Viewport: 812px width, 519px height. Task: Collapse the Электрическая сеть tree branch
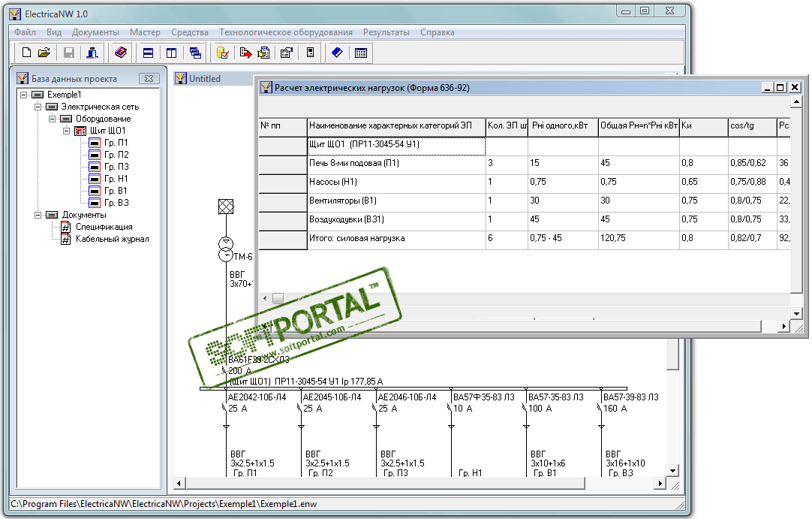38,107
